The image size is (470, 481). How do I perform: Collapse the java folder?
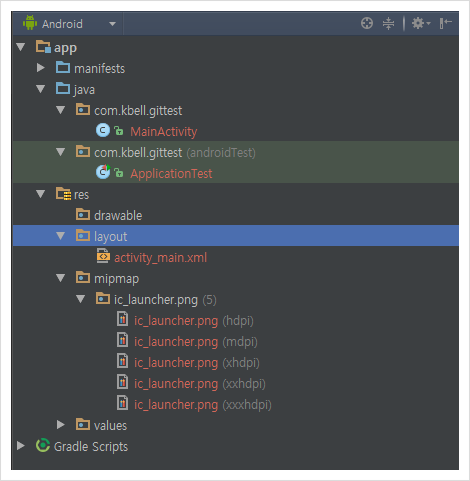tap(41, 89)
